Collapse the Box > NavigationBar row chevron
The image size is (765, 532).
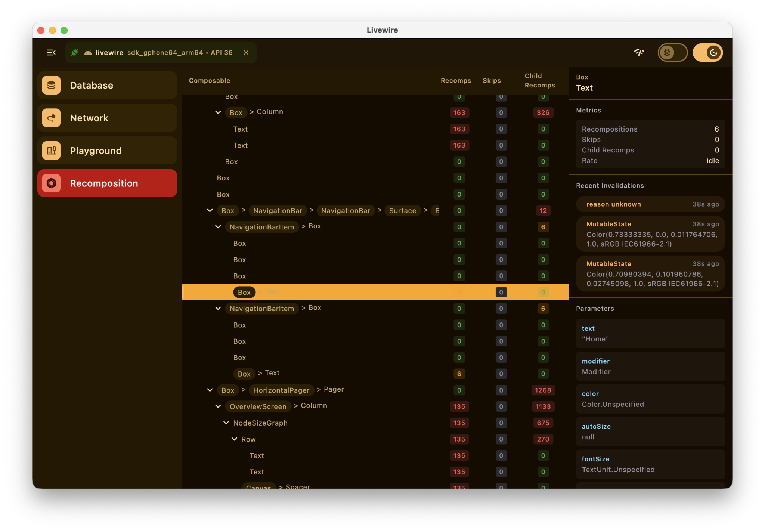tap(210, 211)
